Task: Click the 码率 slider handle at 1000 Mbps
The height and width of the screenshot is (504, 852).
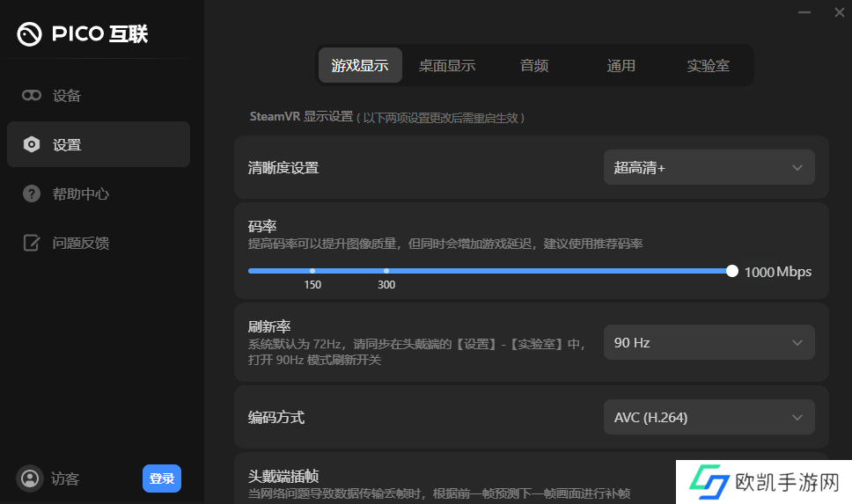Action: coord(732,271)
